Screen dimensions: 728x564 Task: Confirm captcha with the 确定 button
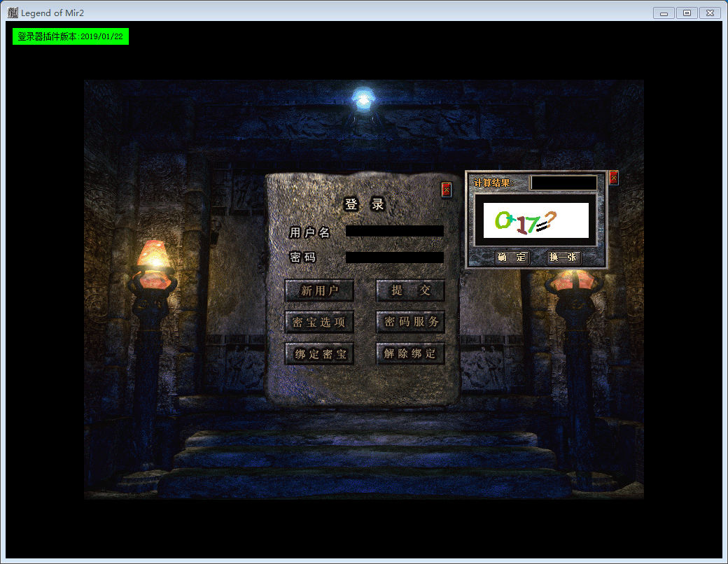(x=512, y=258)
